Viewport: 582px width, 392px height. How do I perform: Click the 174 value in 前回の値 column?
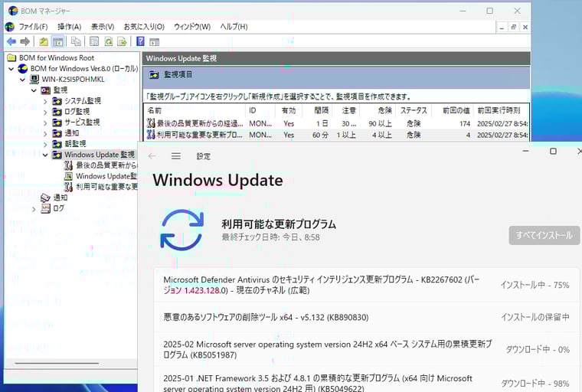coord(465,123)
